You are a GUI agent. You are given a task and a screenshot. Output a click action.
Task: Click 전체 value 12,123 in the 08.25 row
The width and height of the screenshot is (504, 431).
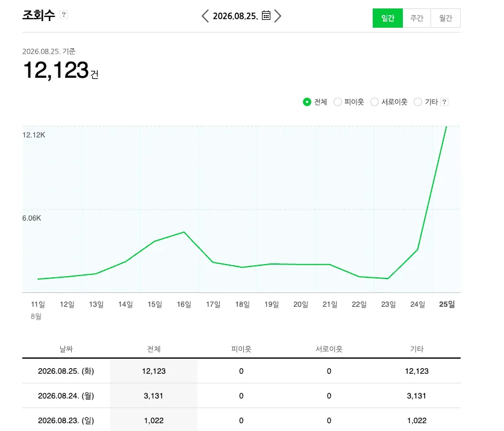154,371
